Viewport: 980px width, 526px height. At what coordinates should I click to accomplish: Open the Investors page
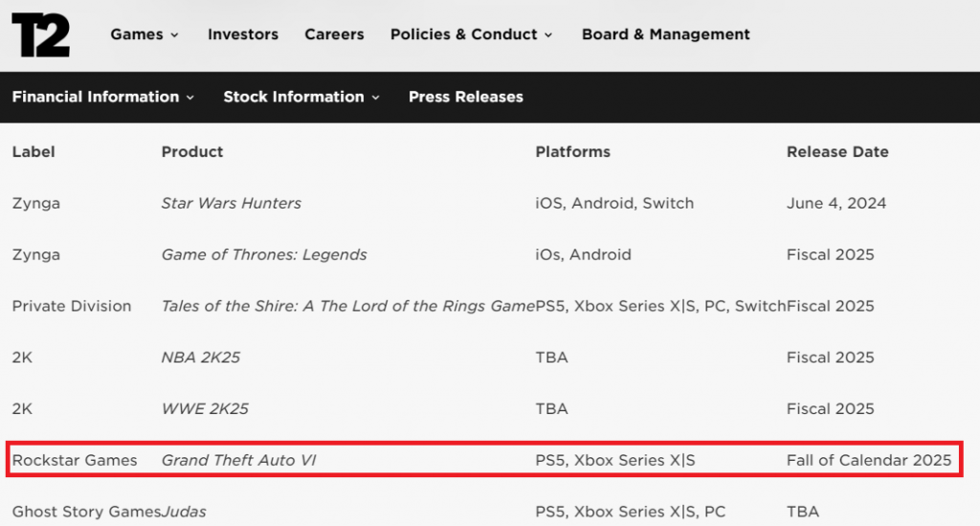click(243, 34)
